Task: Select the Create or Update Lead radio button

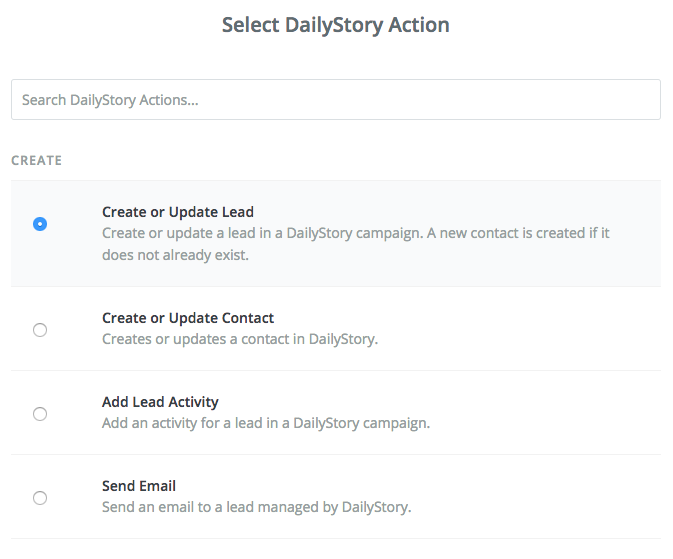Action: point(40,224)
